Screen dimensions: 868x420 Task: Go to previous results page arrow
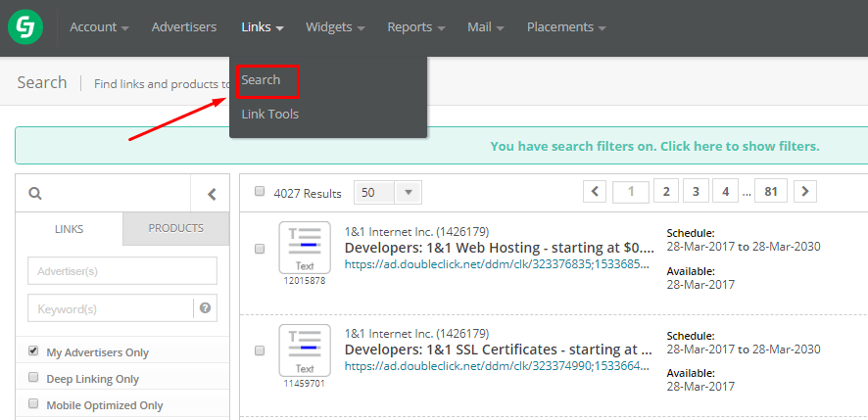click(595, 192)
